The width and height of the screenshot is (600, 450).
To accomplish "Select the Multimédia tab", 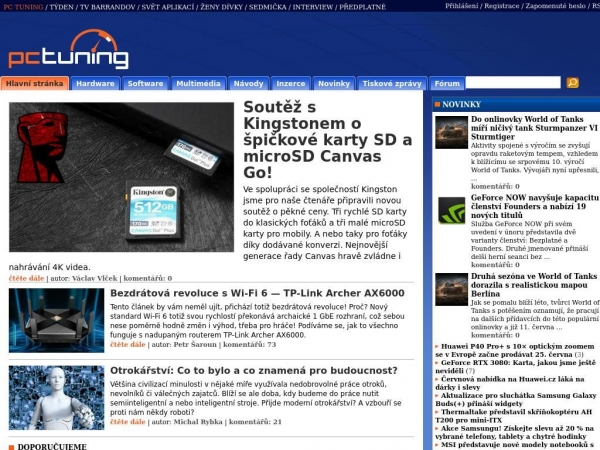I will coord(198,83).
